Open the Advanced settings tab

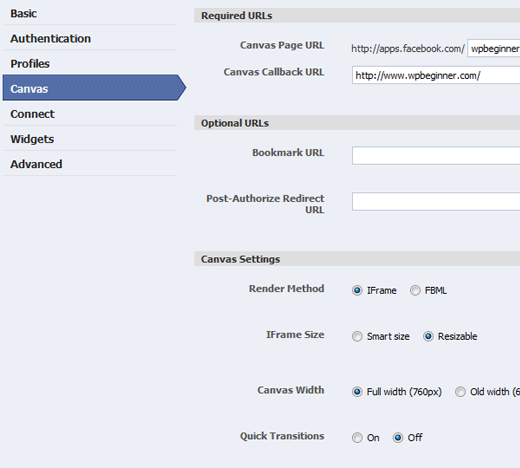tap(90, 164)
